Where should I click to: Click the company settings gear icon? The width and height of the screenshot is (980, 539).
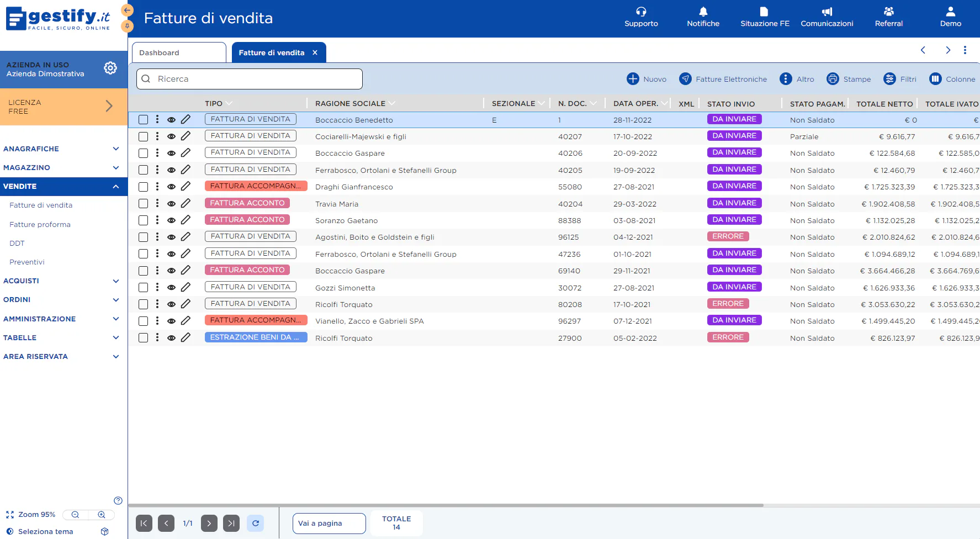110,68
